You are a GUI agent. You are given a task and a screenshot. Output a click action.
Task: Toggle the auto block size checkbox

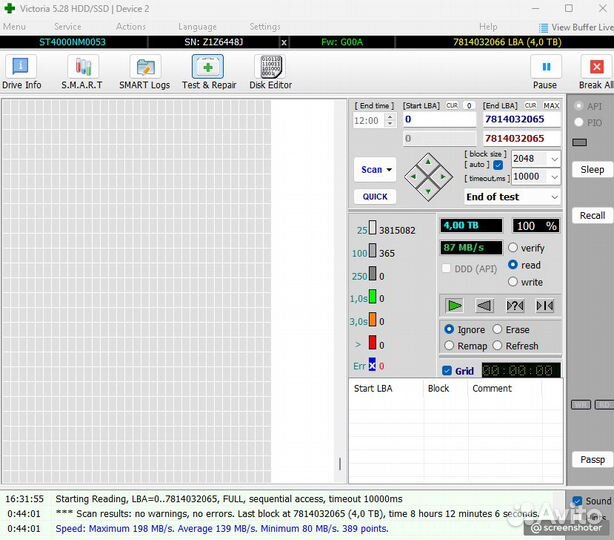498,165
